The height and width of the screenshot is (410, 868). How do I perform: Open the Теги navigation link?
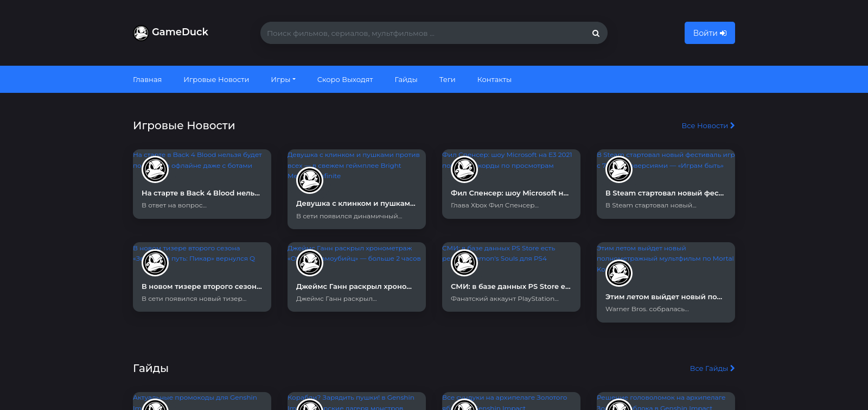(x=447, y=79)
